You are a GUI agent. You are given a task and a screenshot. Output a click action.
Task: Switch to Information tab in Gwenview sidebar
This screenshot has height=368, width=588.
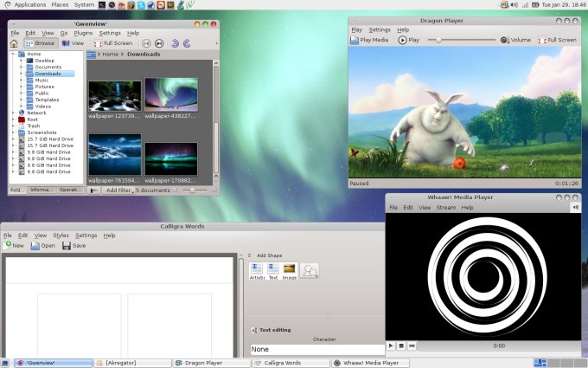[x=42, y=190]
